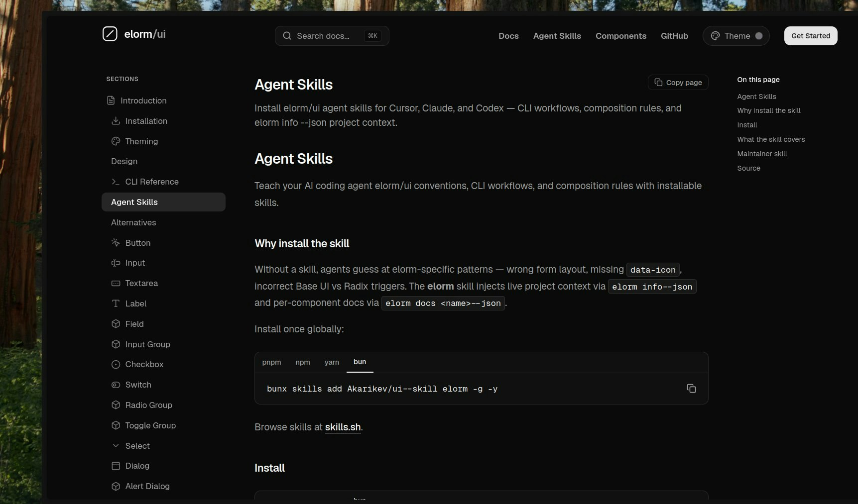Open Components in the top navigation
858x504 pixels.
point(621,36)
